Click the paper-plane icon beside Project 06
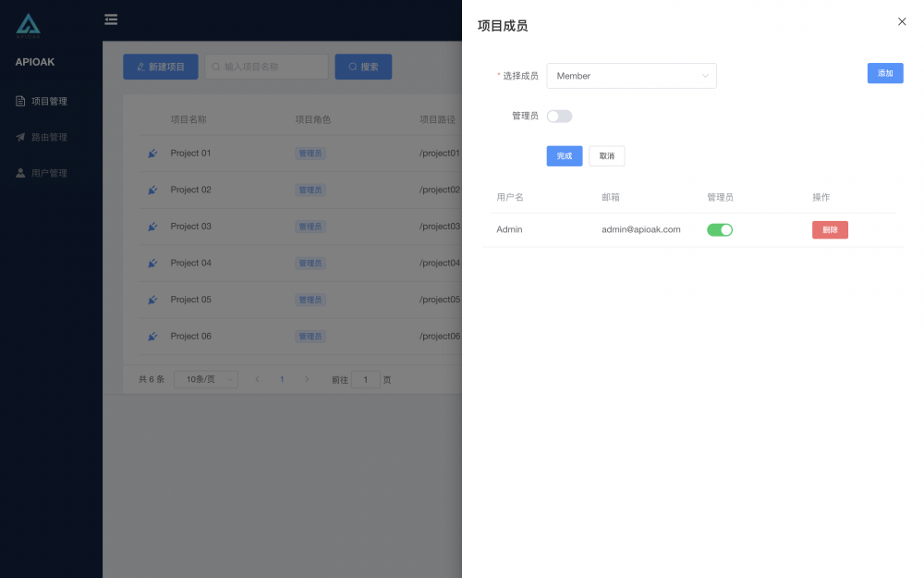Screen dimensions: 924x578 (152, 336)
